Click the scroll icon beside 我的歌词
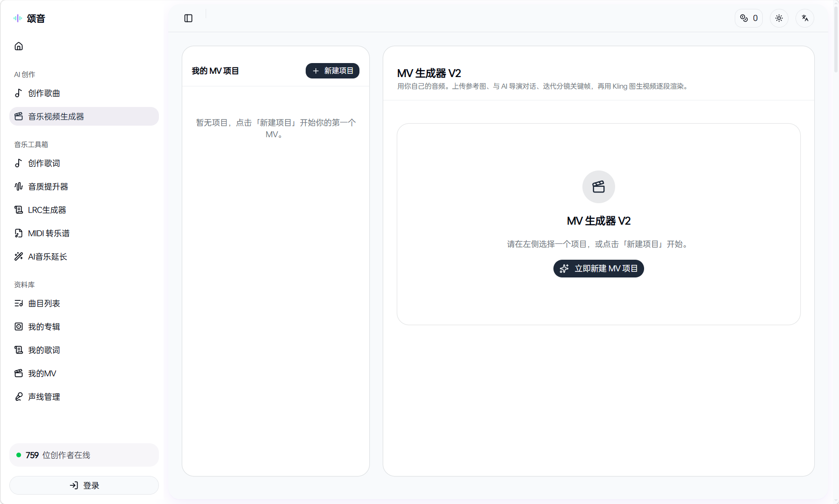This screenshot has height=504, width=839. click(x=19, y=350)
